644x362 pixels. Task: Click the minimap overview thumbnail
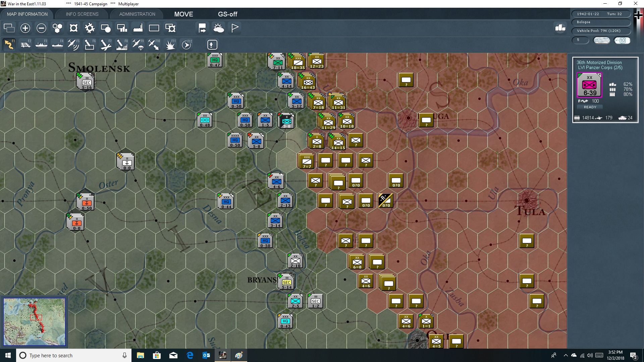tap(34, 322)
